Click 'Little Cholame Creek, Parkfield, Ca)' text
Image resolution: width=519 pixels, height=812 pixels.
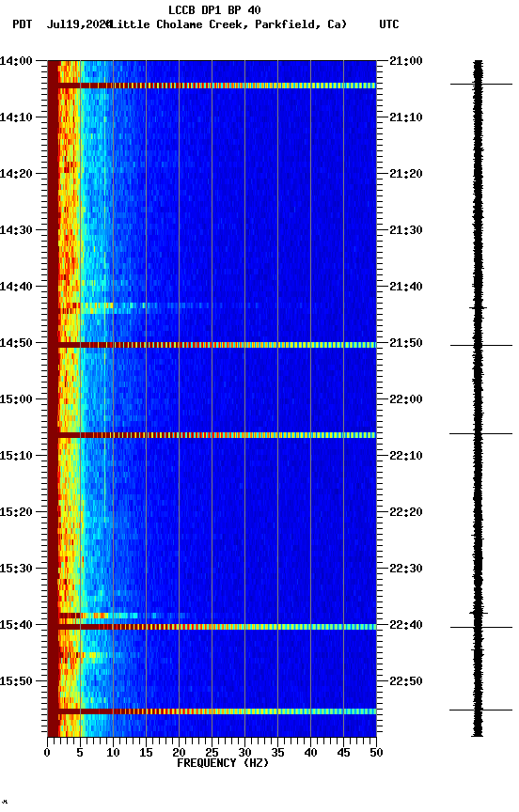(228, 24)
